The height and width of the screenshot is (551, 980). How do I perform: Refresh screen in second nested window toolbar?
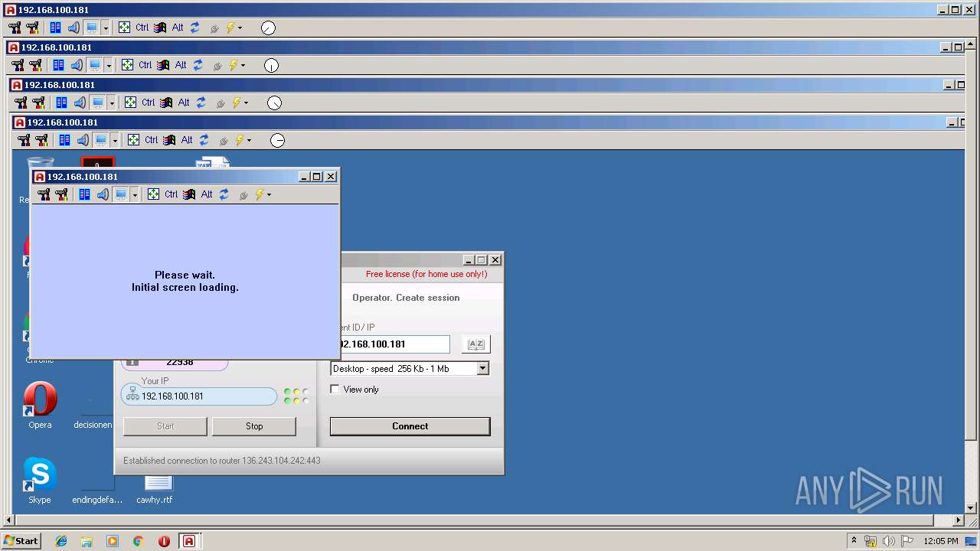(x=198, y=65)
